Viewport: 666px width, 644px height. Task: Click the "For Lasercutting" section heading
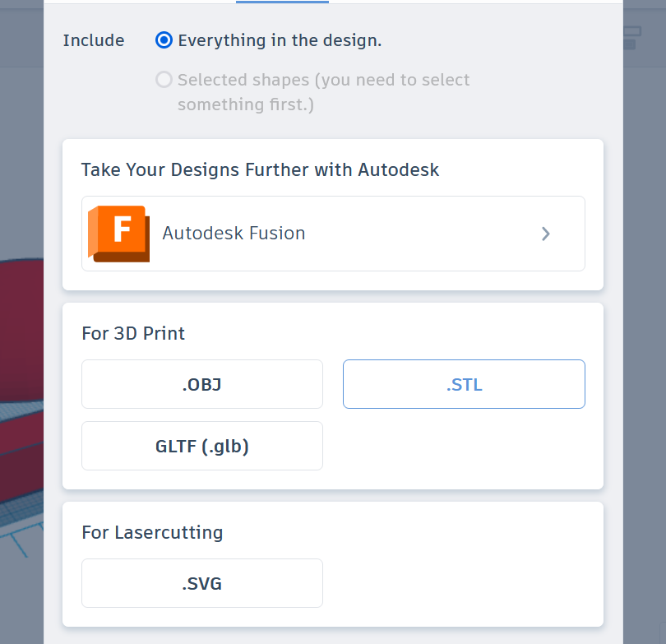point(152,533)
